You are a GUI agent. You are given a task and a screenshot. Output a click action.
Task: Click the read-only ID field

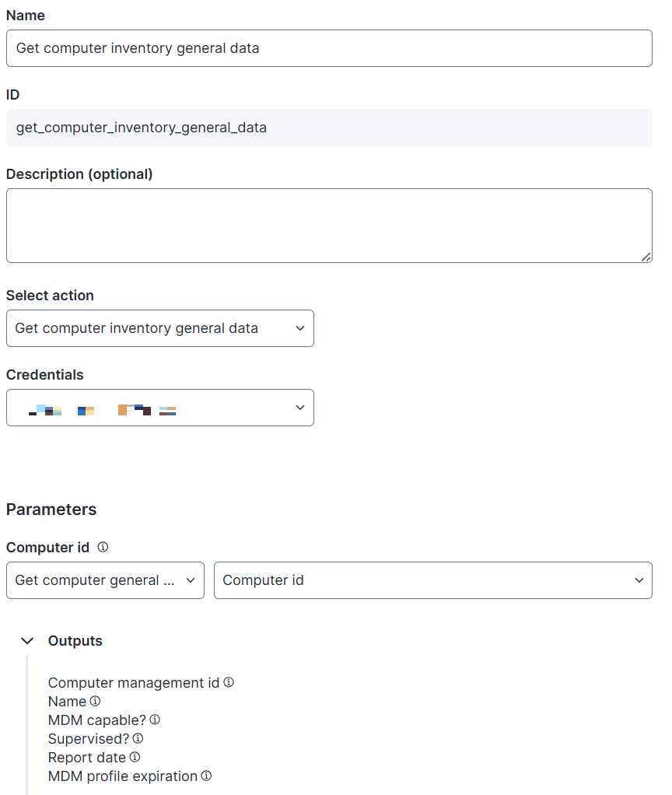pos(329,128)
